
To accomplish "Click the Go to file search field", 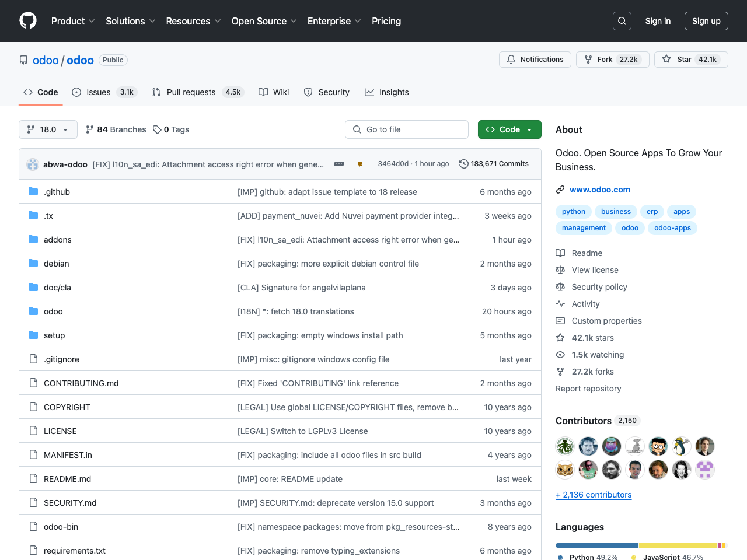I will pyautogui.click(x=407, y=129).
